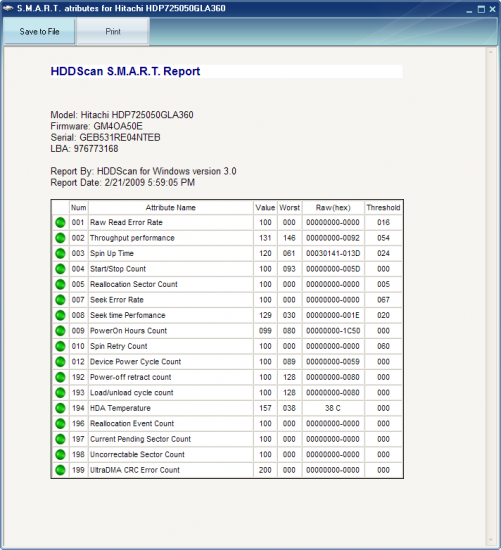This screenshot has height=550, width=501.
Task: Click the Raw(hex) column header
Action: [333, 208]
